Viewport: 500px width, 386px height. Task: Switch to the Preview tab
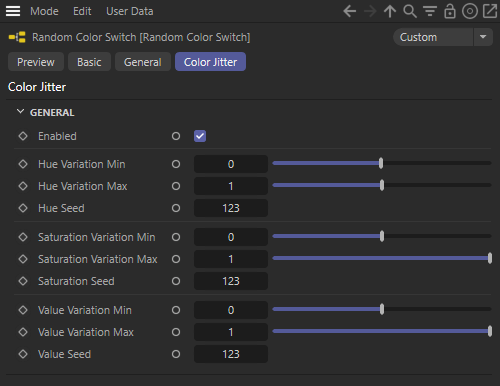[x=36, y=62]
